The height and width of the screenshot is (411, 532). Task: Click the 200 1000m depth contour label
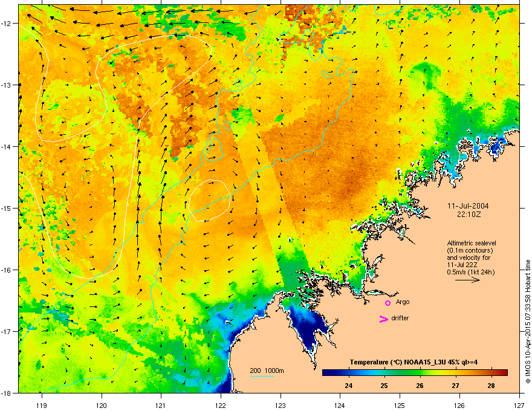tap(267, 371)
